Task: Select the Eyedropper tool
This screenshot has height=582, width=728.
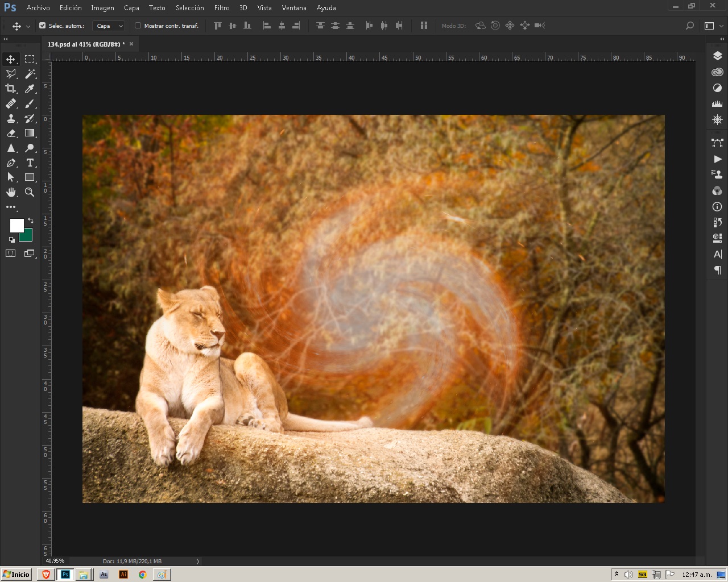Action: (x=30, y=89)
